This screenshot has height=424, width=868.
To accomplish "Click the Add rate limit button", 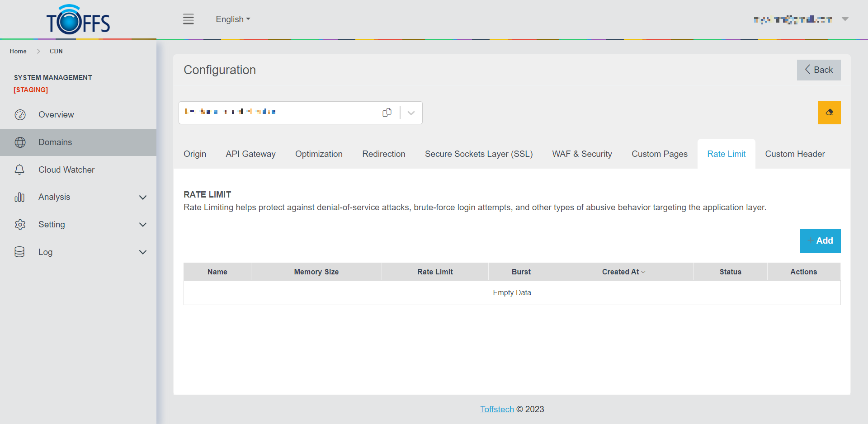I will [820, 241].
